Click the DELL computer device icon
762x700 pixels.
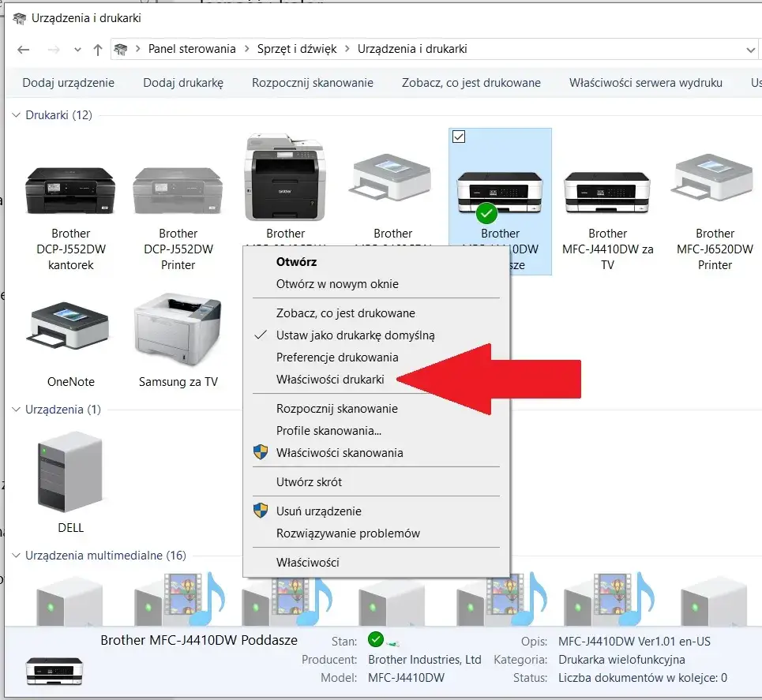pyautogui.click(x=70, y=472)
